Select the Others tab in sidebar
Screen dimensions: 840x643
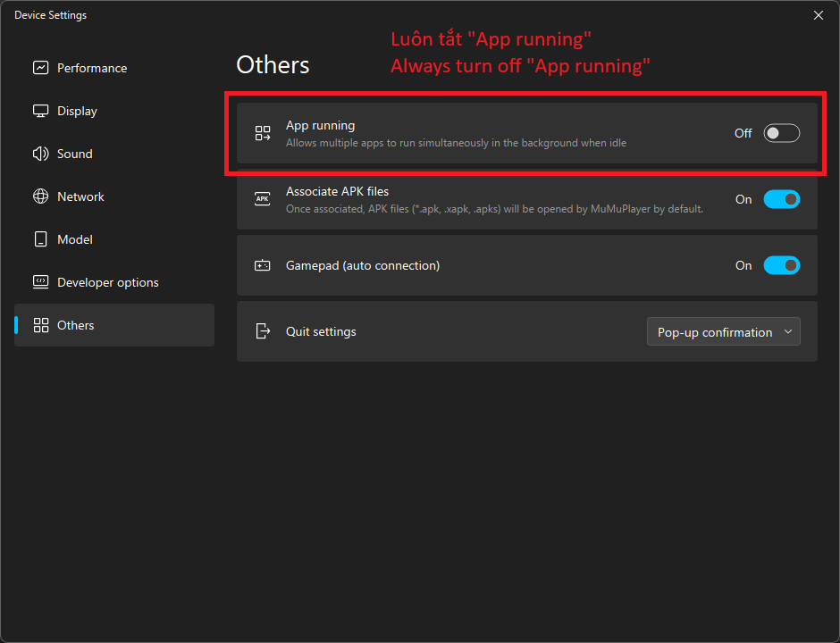114,325
